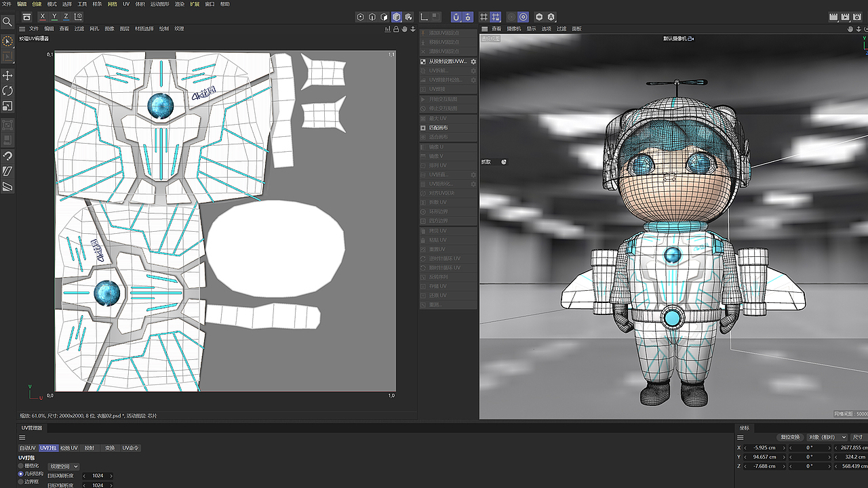Click the render view clapperboard icon

click(x=832, y=17)
